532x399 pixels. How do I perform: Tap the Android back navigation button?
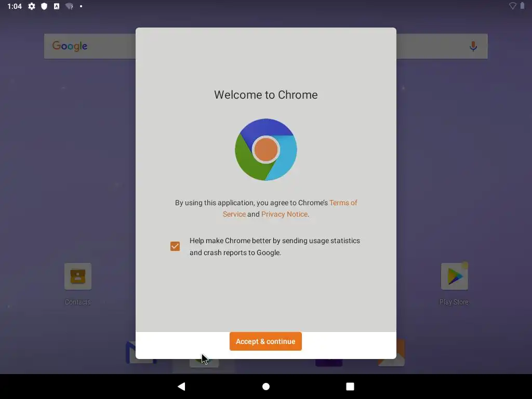pos(181,387)
